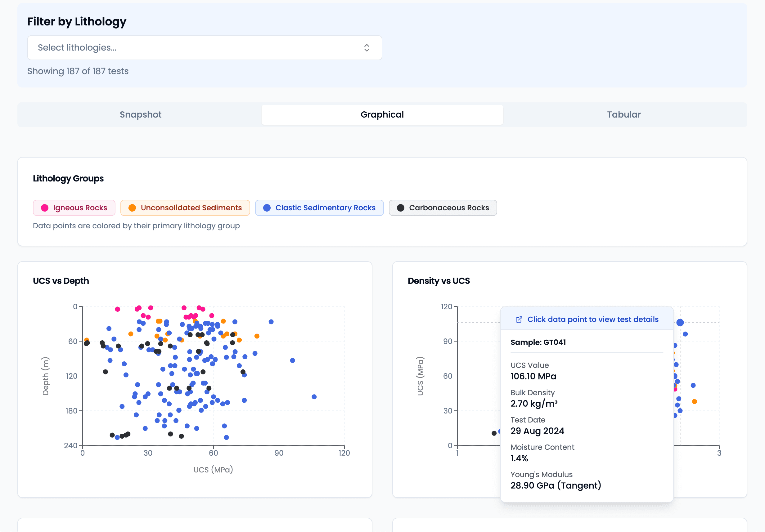The image size is (765, 532).
Task: Toggle the Igneous Rocks lithology group filter
Action: [x=74, y=208]
